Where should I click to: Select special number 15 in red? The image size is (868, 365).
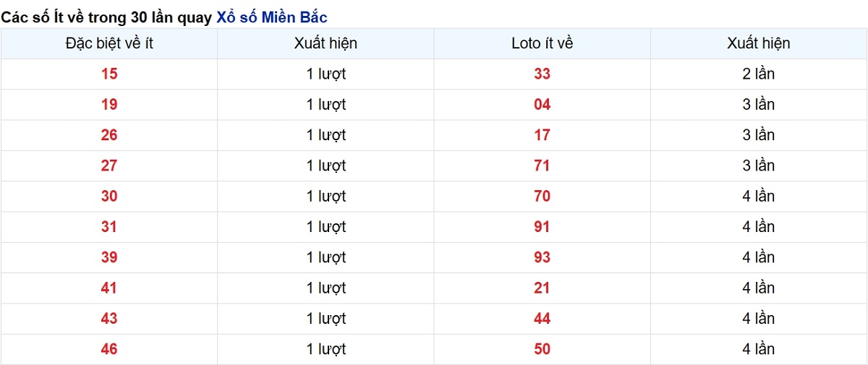109,74
